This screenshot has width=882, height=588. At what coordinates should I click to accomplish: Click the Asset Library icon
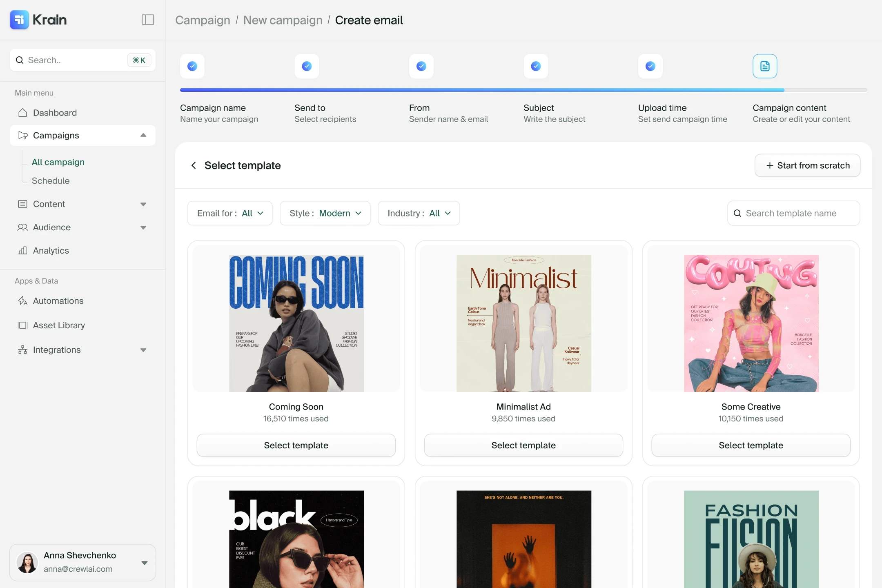(x=23, y=325)
